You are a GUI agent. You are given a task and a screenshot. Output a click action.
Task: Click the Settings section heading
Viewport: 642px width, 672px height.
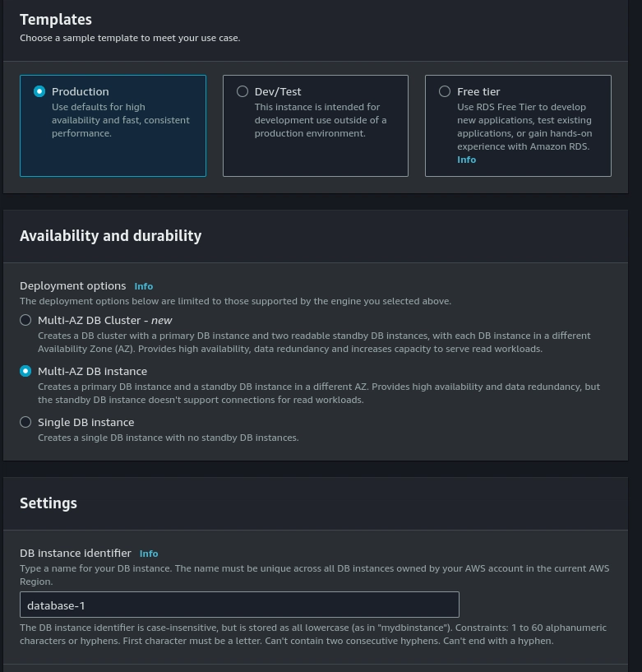coord(48,503)
